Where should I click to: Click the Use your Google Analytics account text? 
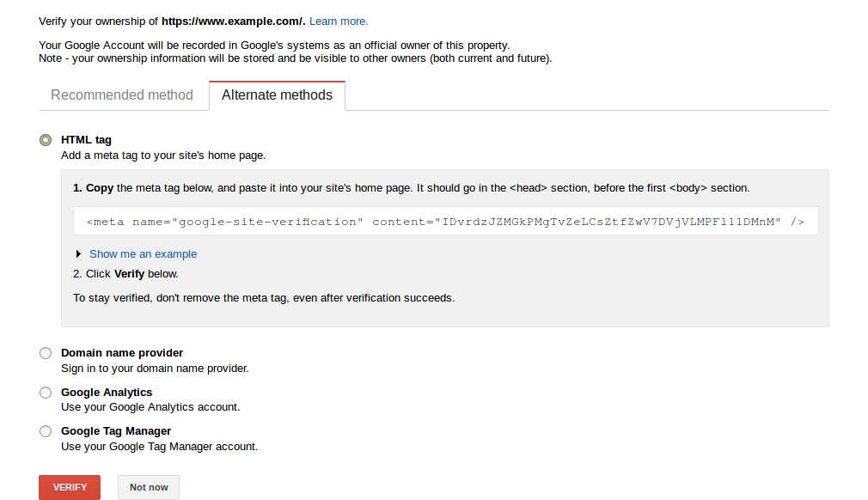150,407
